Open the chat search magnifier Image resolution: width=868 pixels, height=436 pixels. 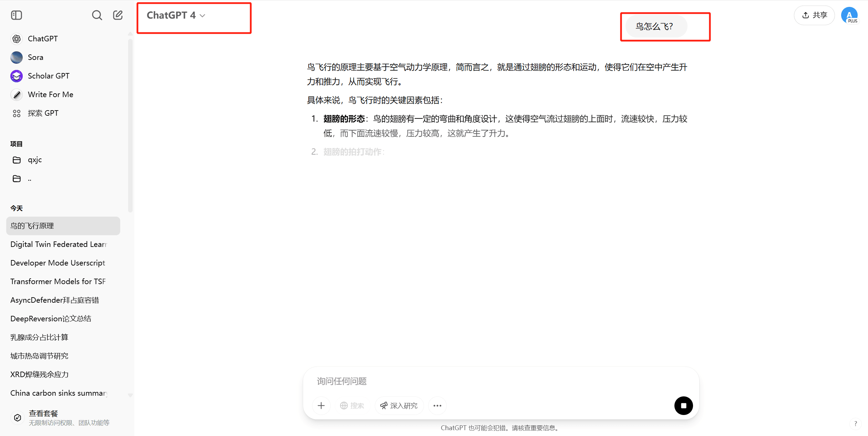tap(97, 15)
